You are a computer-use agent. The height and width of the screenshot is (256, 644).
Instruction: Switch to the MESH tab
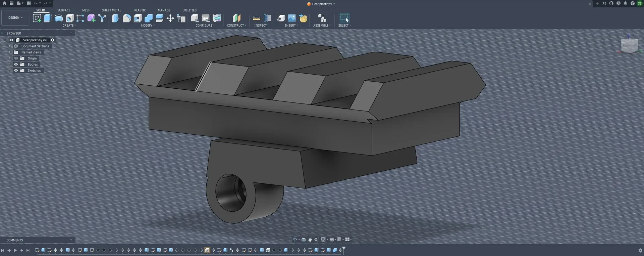pos(86,10)
